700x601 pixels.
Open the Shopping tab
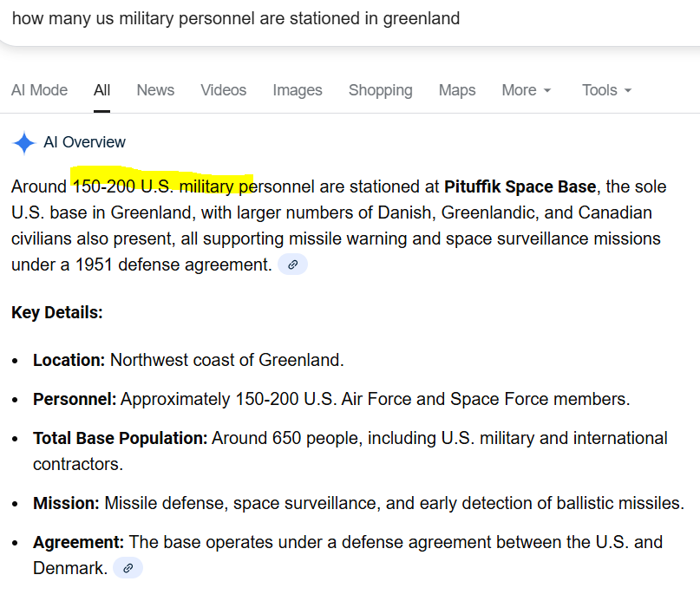380,90
